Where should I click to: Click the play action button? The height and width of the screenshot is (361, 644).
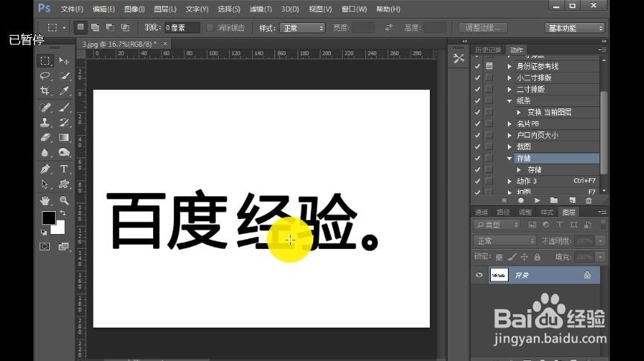pos(537,201)
